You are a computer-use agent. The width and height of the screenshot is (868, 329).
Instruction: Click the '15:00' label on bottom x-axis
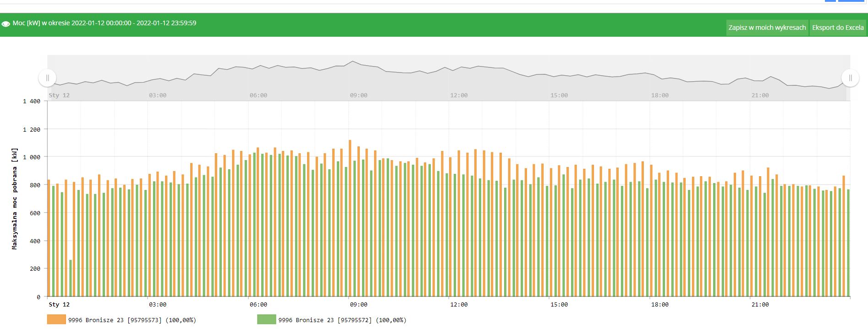click(x=559, y=305)
